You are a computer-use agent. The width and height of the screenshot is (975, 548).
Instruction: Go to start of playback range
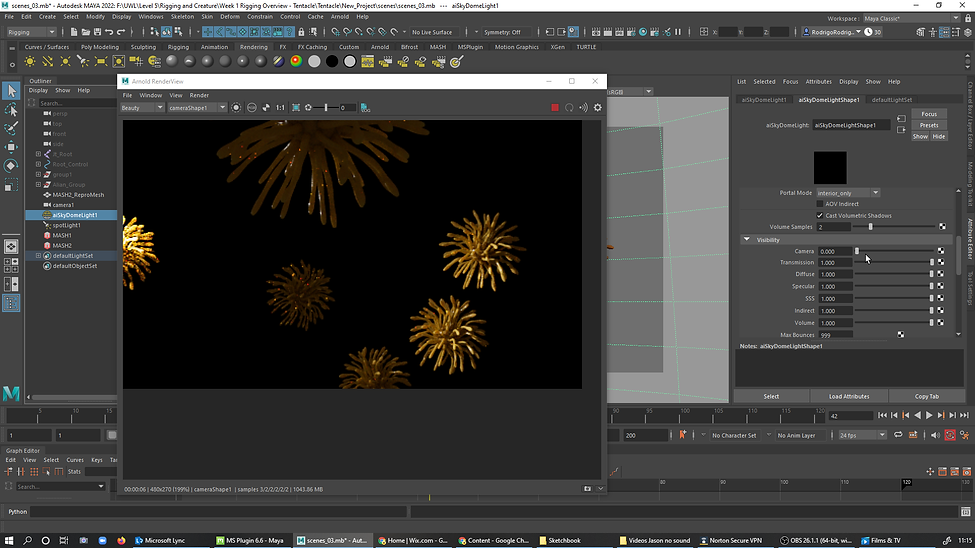882,416
